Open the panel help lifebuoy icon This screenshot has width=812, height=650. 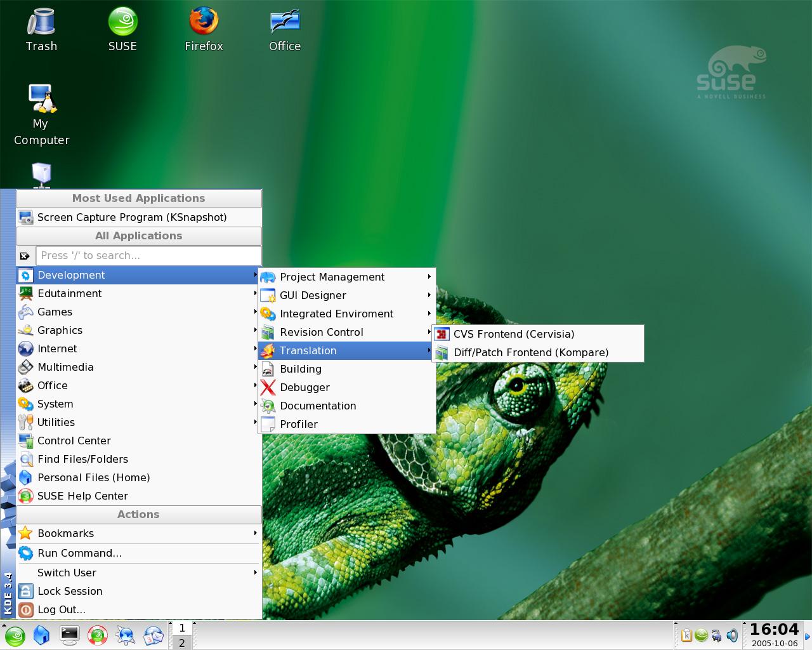97,635
